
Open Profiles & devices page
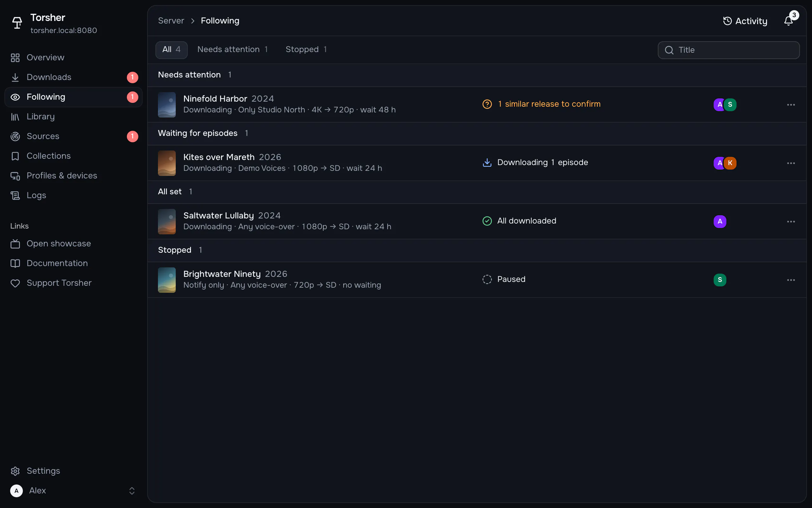pos(74,176)
